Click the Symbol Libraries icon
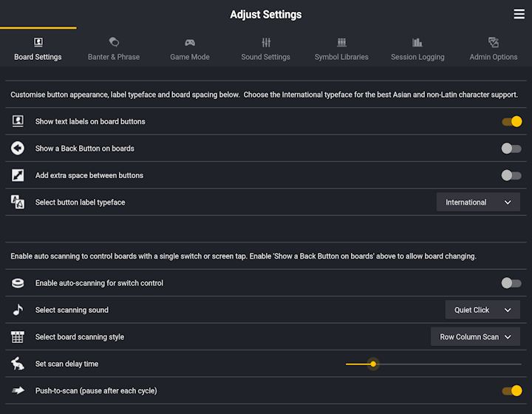This screenshot has width=532, height=414. coord(341,42)
